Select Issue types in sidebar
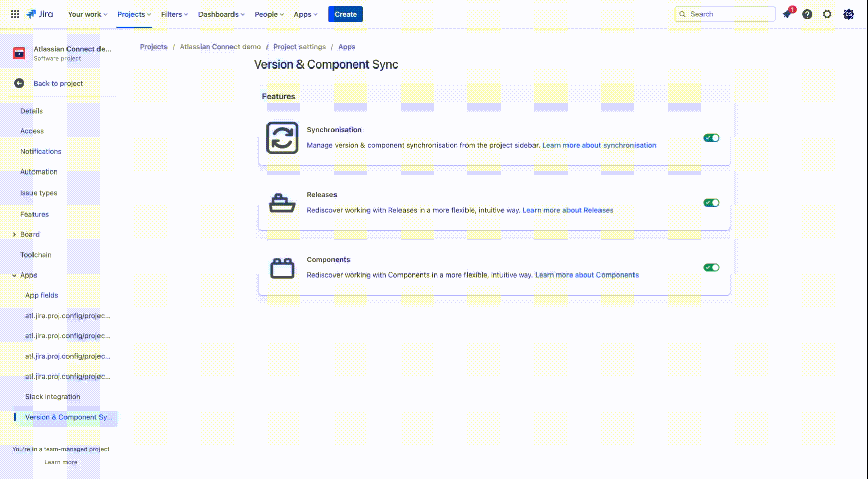 pos(39,193)
